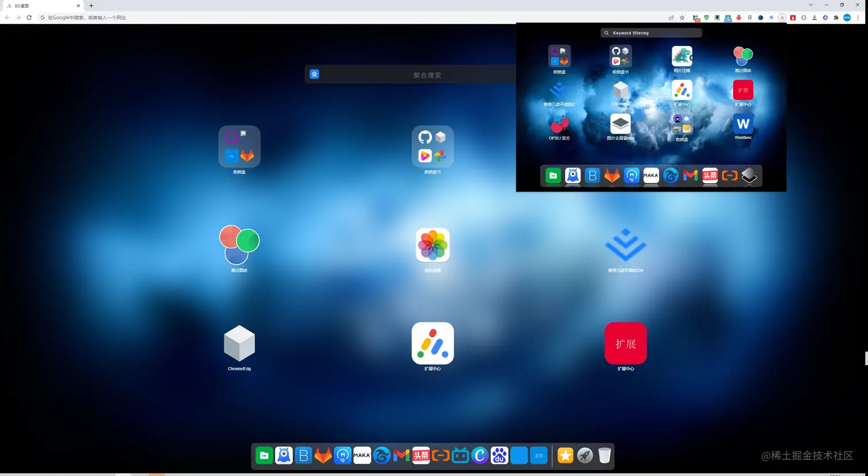Click the yellow star icon in main dock

[x=565, y=455]
